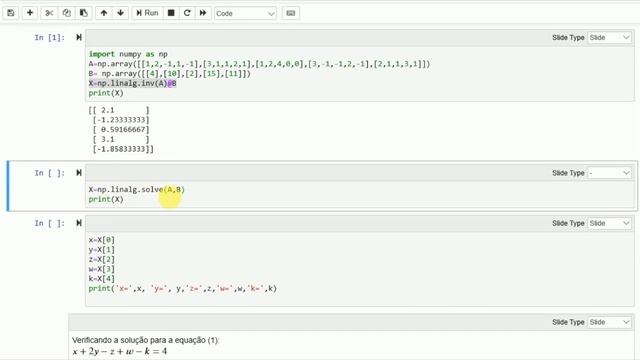Click print(X) in the solve cell
The height and width of the screenshot is (360, 640).
pyautogui.click(x=106, y=199)
